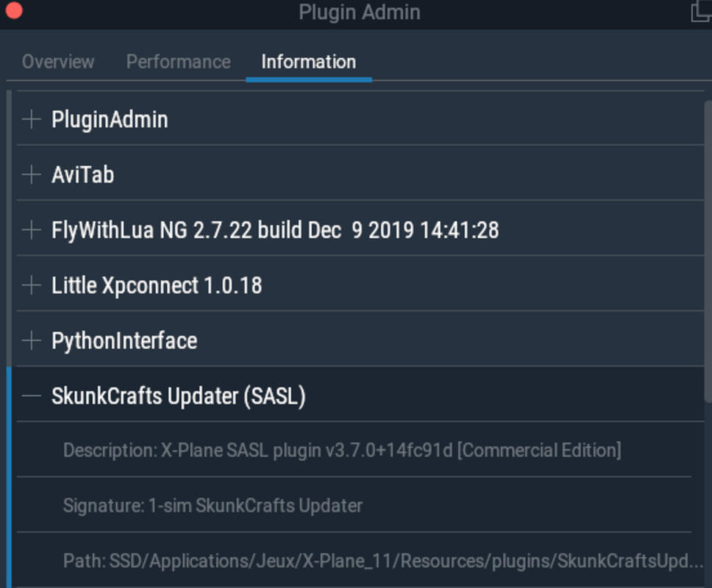Open the Performance tab
Screen dimensions: 712x588
click(x=179, y=62)
